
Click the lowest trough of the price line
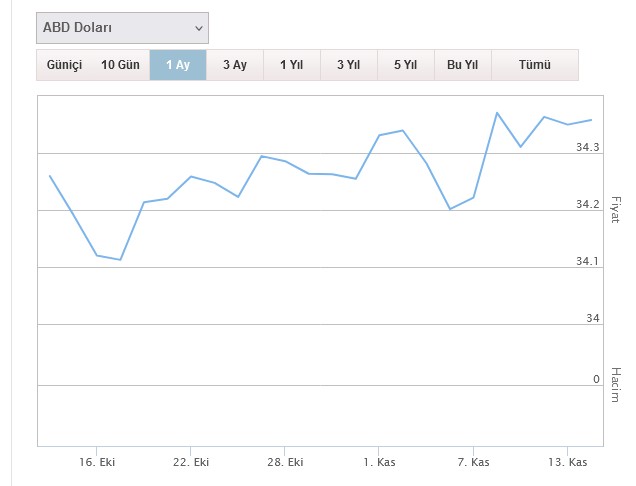click(x=120, y=260)
